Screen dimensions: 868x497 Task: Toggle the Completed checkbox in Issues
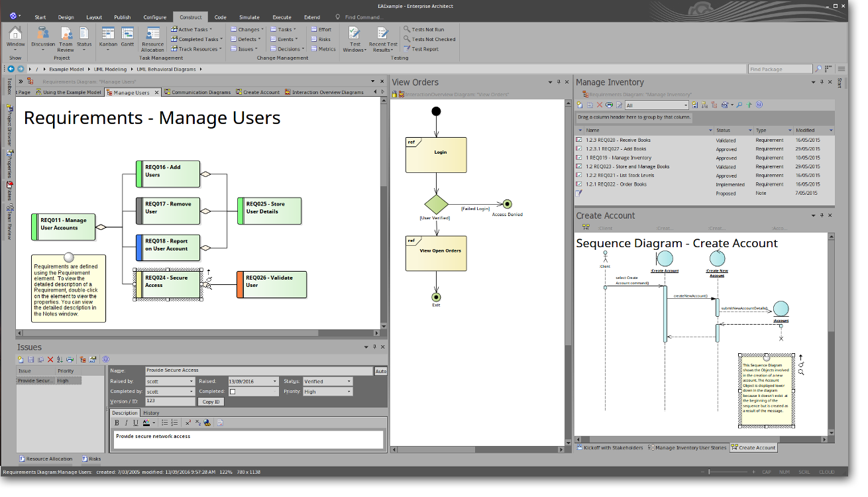pos(232,392)
